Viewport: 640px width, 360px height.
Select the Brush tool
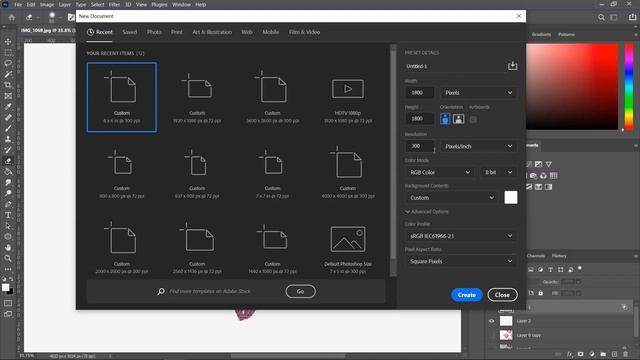point(8,128)
